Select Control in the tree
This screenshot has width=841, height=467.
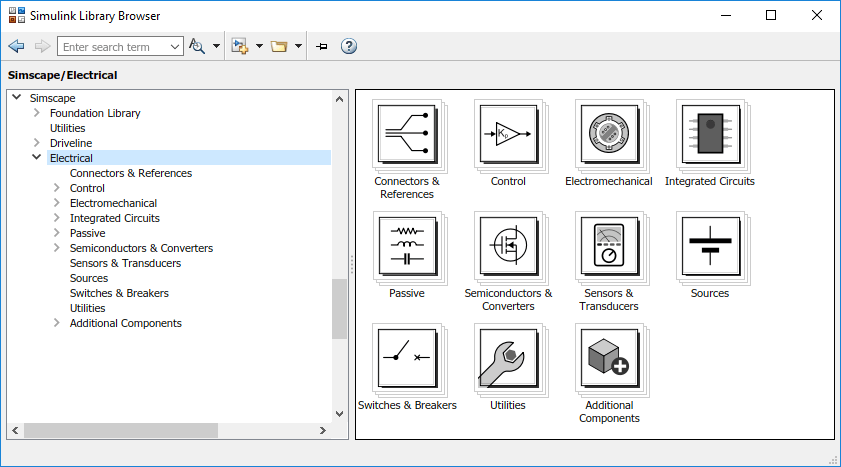click(x=87, y=188)
